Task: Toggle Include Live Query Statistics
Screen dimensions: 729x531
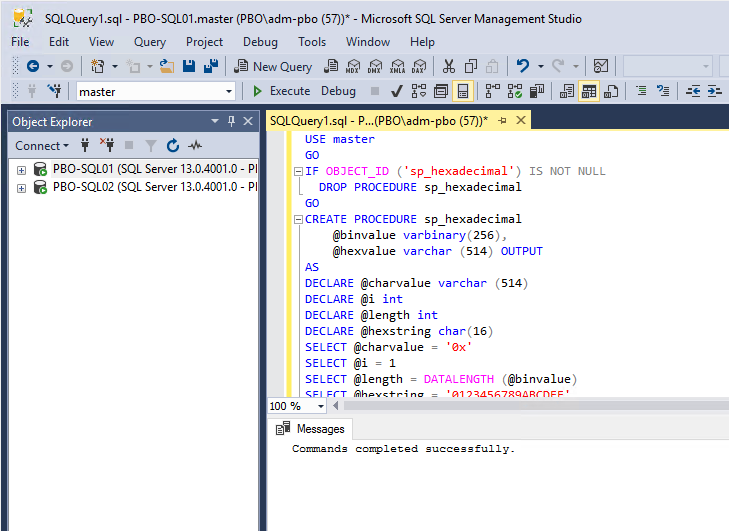Action: [515, 91]
